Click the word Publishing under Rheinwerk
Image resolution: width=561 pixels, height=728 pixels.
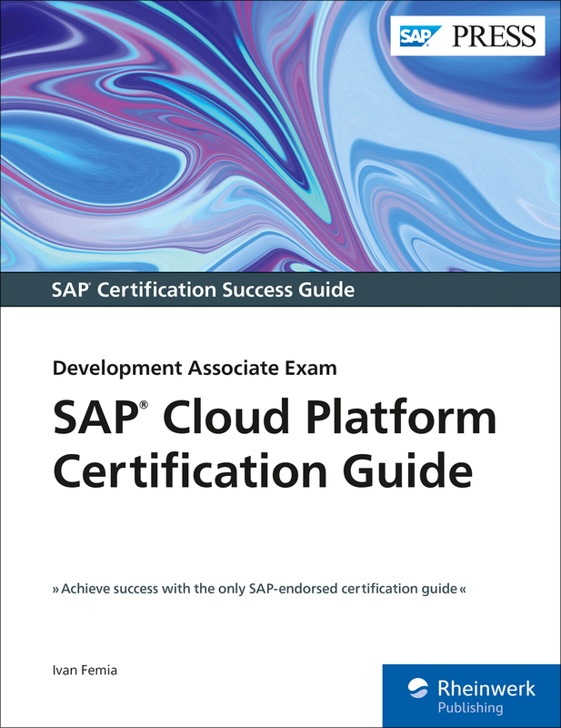472,706
